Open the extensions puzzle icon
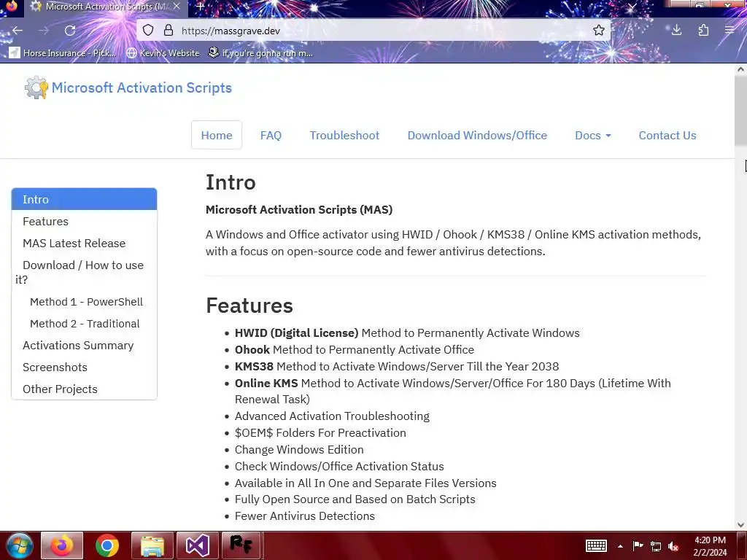The image size is (747, 560). click(x=703, y=31)
